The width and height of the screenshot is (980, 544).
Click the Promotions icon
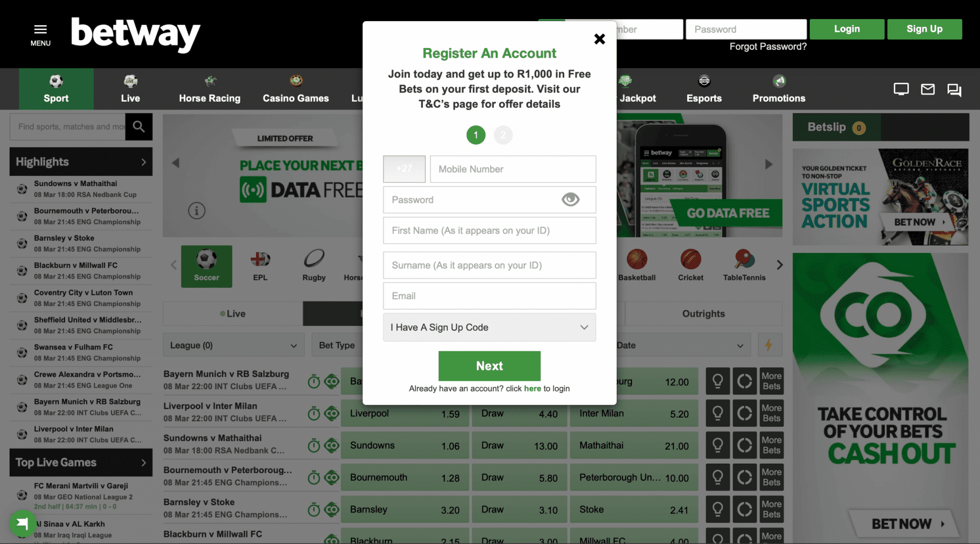pos(779,80)
